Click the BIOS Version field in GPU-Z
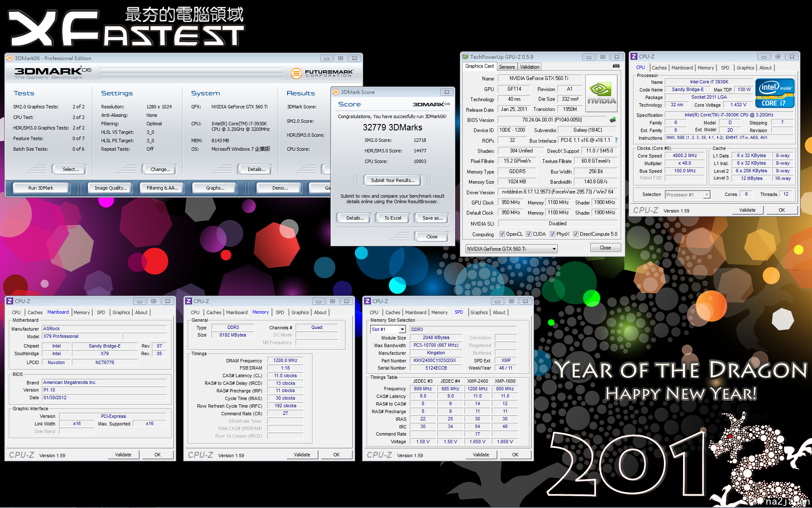Viewport: 812px width, 508px height. pos(551,120)
